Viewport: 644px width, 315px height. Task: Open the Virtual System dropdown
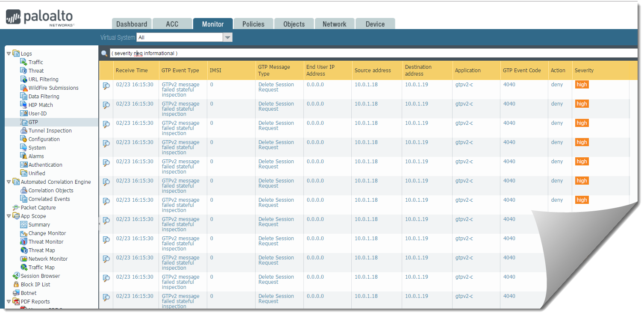[x=228, y=38]
